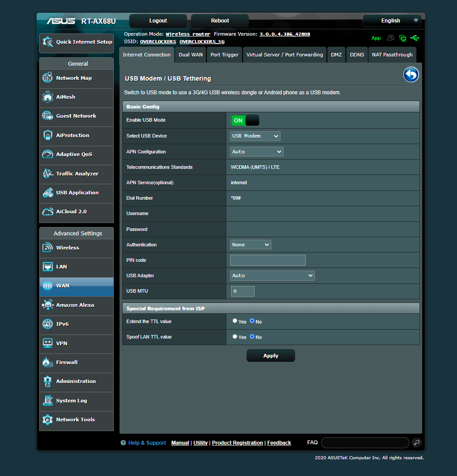Screen dimensions: 457x476
Task: Open System Log icon
Action: click(x=47, y=400)
